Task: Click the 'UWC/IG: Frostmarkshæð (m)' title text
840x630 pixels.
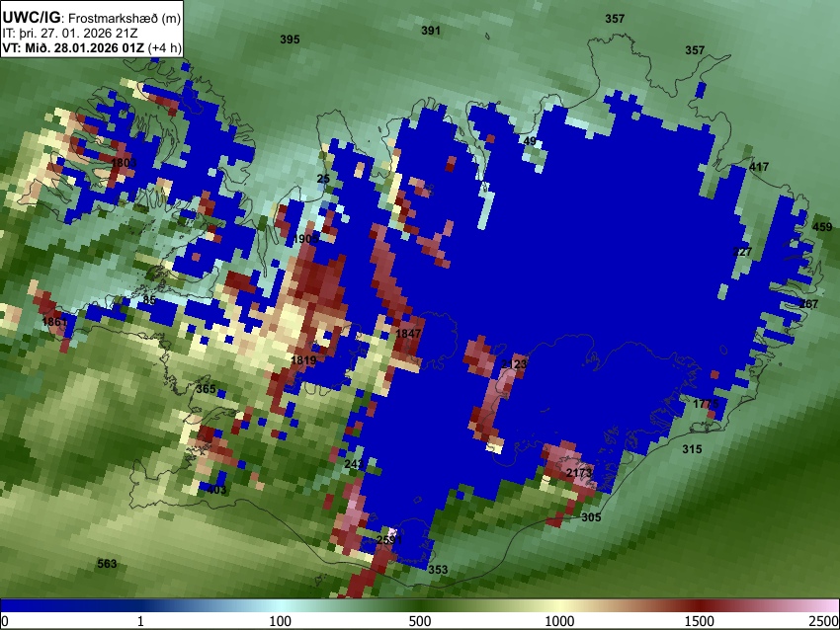Action: point(92,18)
